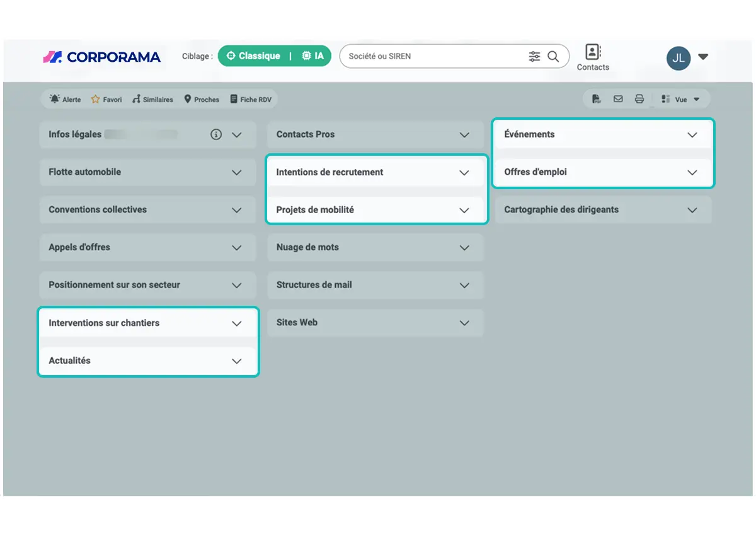Expand Intentions de recrutement panel
The width and height of the screenshot is (756, 536).
point(377,172)
